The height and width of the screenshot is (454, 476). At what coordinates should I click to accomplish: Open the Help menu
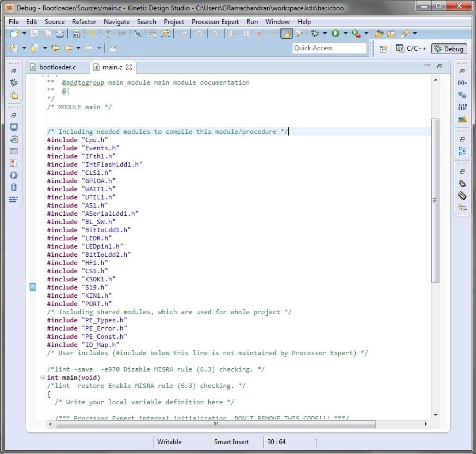coord(304,22)
